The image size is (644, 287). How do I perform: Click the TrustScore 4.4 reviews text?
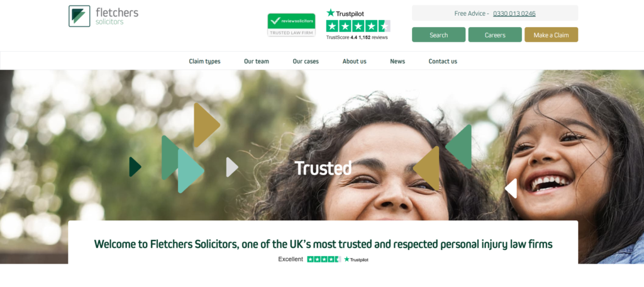[357, 37]
